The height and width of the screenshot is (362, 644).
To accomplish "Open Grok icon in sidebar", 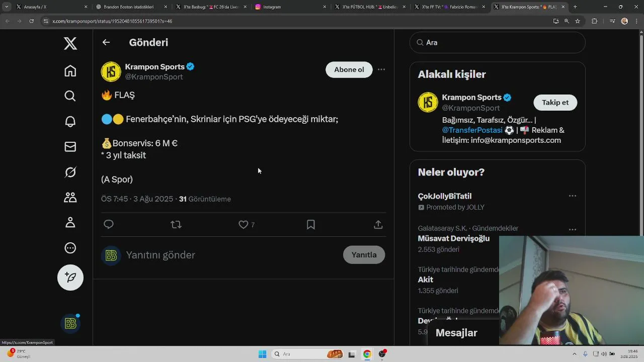I will tap(70, 172).
